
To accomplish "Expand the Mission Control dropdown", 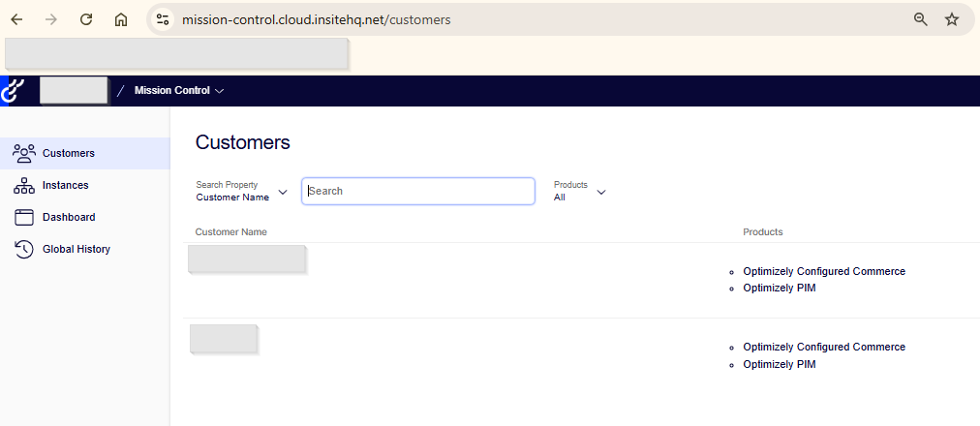I will 179,91.
